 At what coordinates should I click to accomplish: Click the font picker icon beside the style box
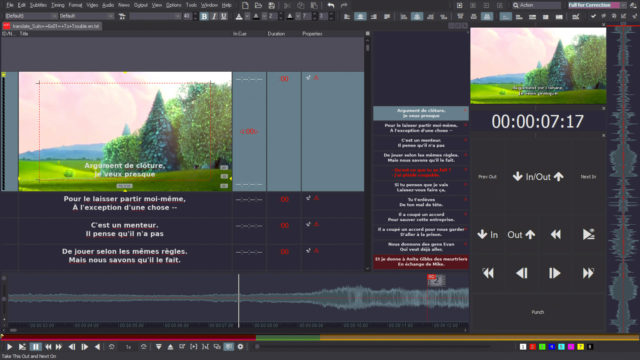(122, 16)
